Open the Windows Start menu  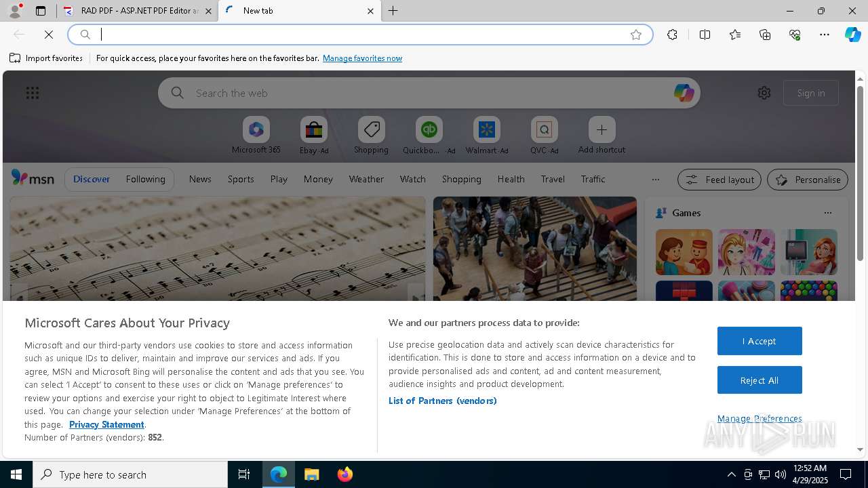point(16,474)
